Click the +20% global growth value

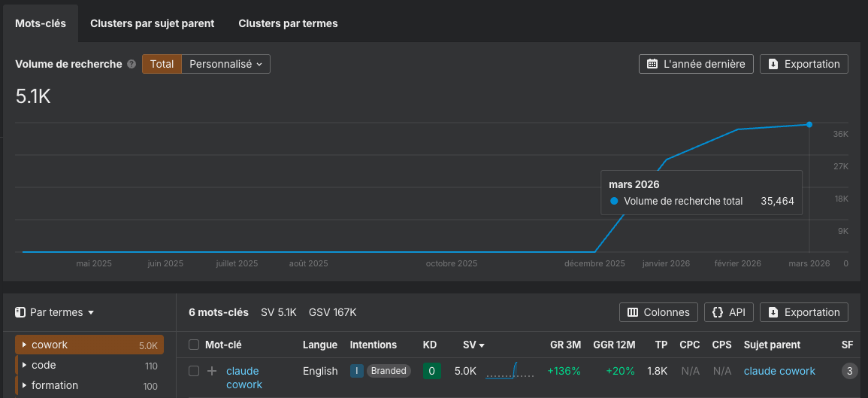[621, 371]
